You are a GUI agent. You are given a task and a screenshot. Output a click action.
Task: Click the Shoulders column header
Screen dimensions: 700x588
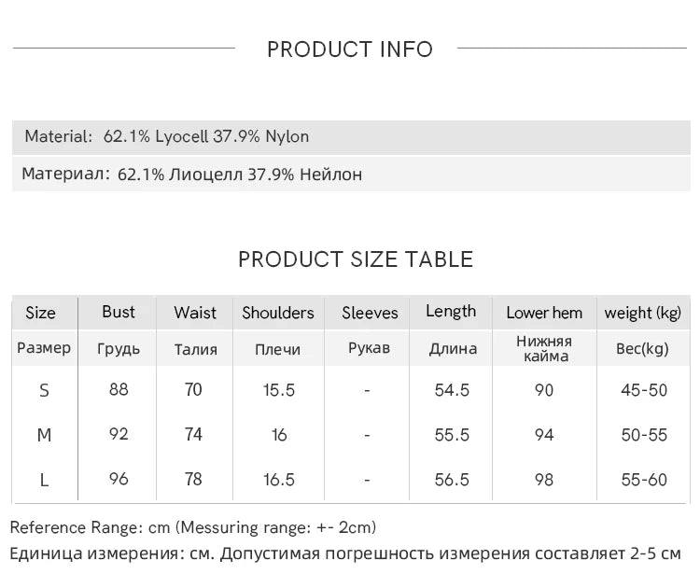[278, 313]
